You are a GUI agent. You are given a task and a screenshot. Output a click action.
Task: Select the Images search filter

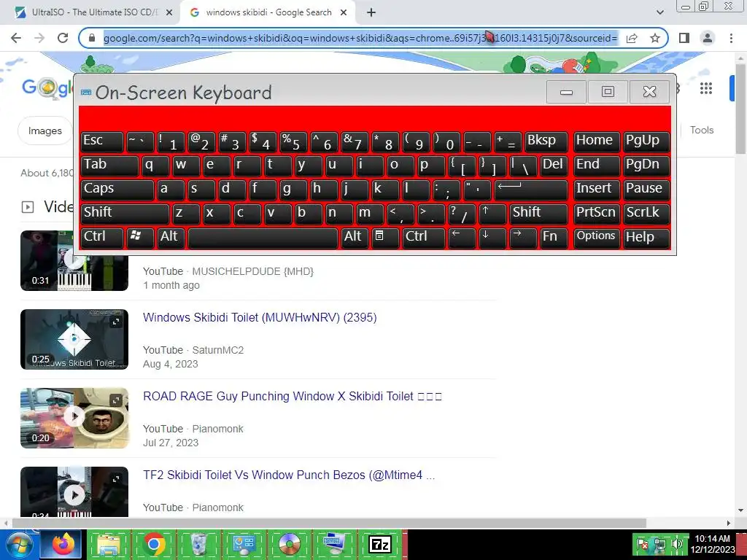click(x=44, y=131)
